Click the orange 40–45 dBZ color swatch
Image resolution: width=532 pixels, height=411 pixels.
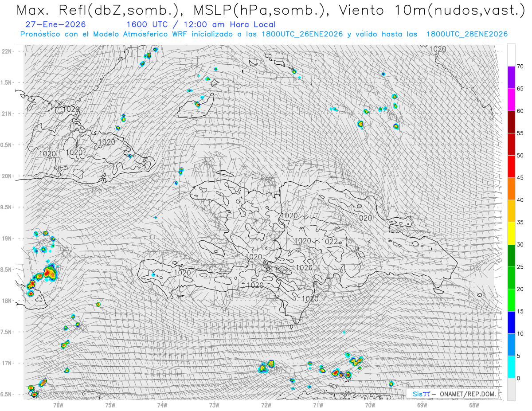(511, 189)
